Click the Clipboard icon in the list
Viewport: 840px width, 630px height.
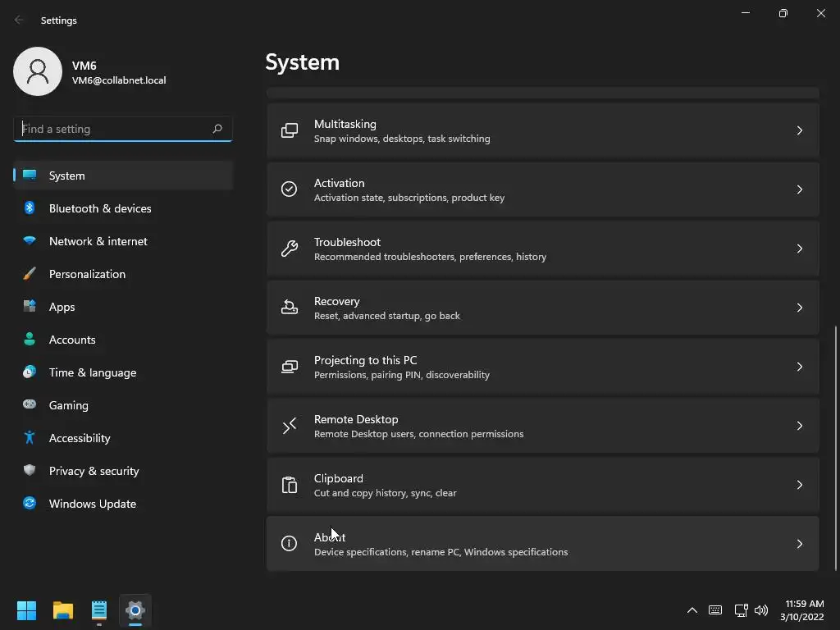[290, 485]
